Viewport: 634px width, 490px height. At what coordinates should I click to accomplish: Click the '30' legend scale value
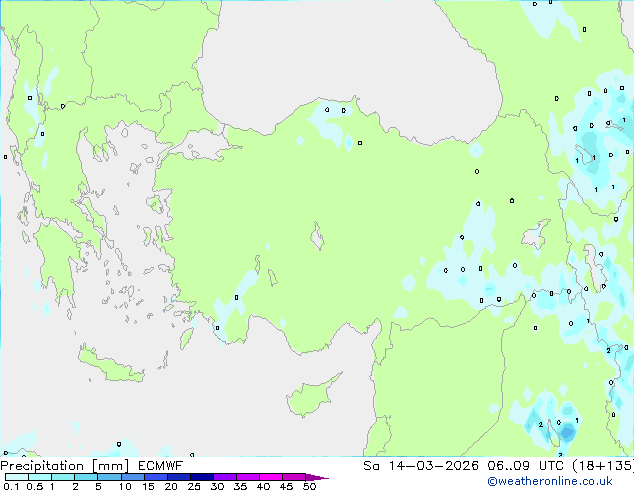[217, 486]
